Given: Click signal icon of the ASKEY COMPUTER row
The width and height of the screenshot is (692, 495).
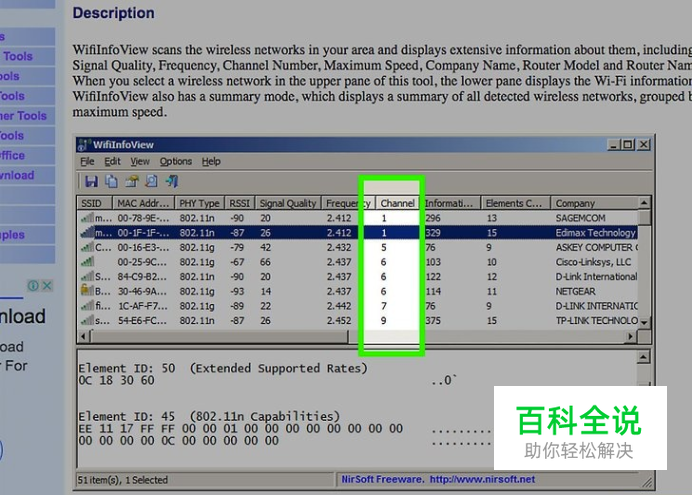Looking at the screenshot, I should pos(87,247).
